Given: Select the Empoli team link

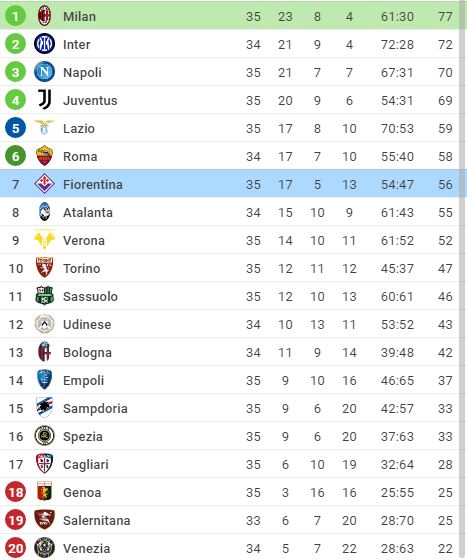Looking at the screenshot, I should pos(84,380).
